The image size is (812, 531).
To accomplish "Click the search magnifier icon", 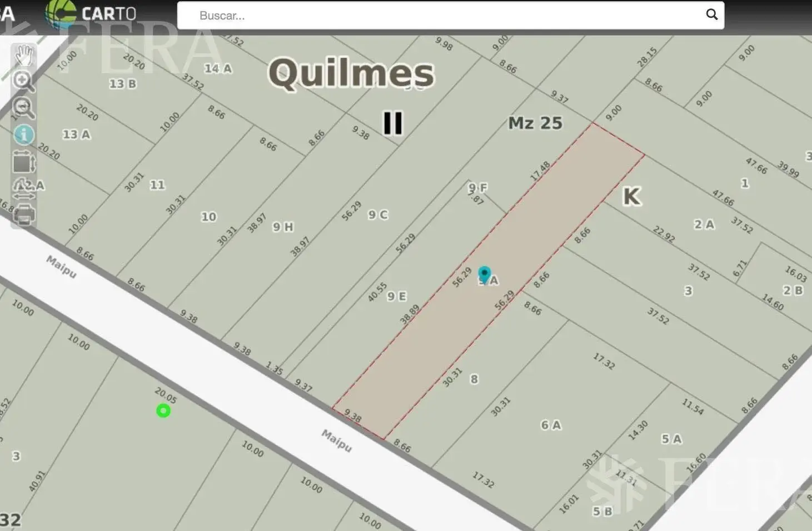I will [711, 14].
